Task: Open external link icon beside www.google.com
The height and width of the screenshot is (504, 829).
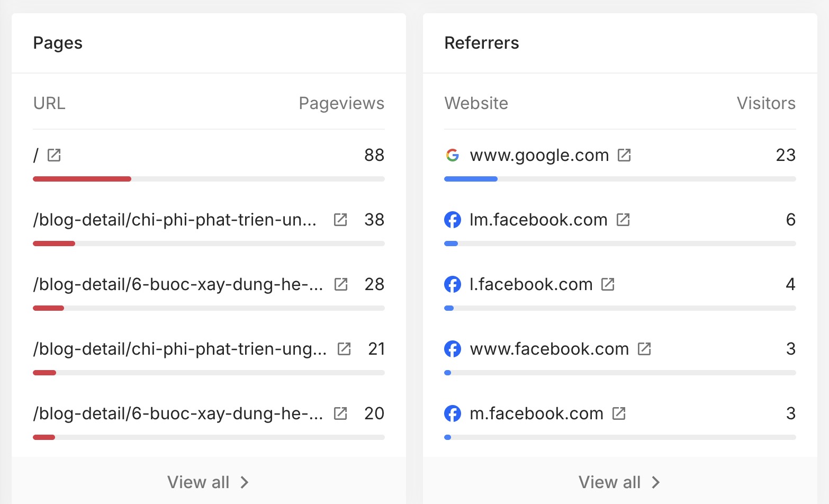Action: coord(624,155)
